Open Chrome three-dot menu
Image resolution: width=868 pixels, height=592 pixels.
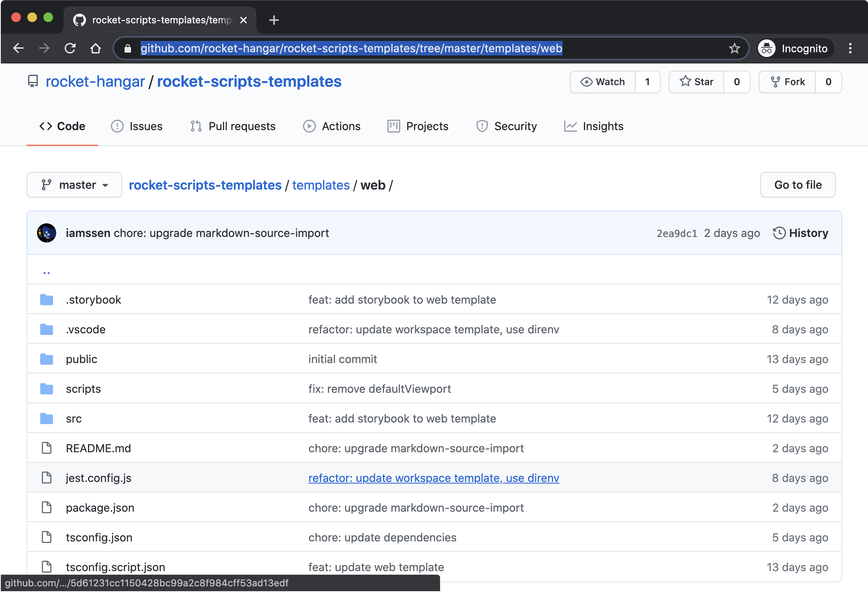pyautogui.click(x=850, y=49)
